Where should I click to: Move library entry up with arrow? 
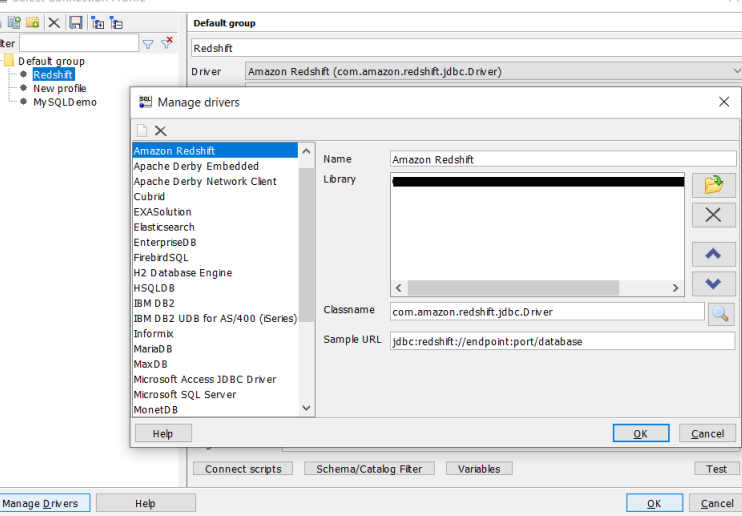[x=713, y=253]
